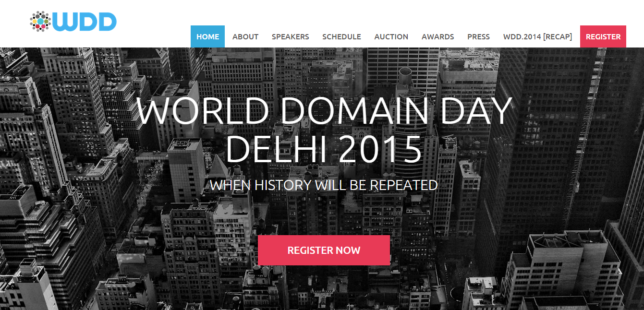The image size is (644, 310).
Task: Click the tall dark skyscraper on the right
Action: [x=543, y=144]
